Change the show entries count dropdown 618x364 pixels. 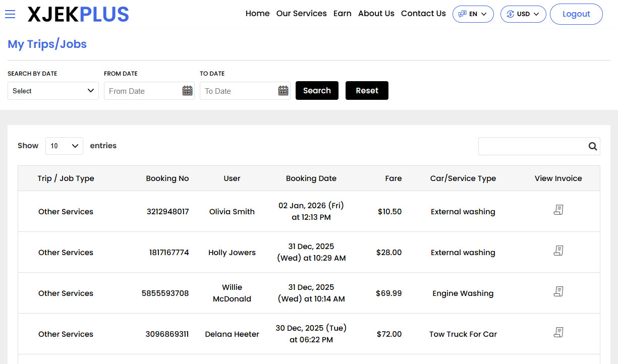click(x=64, y=146)
